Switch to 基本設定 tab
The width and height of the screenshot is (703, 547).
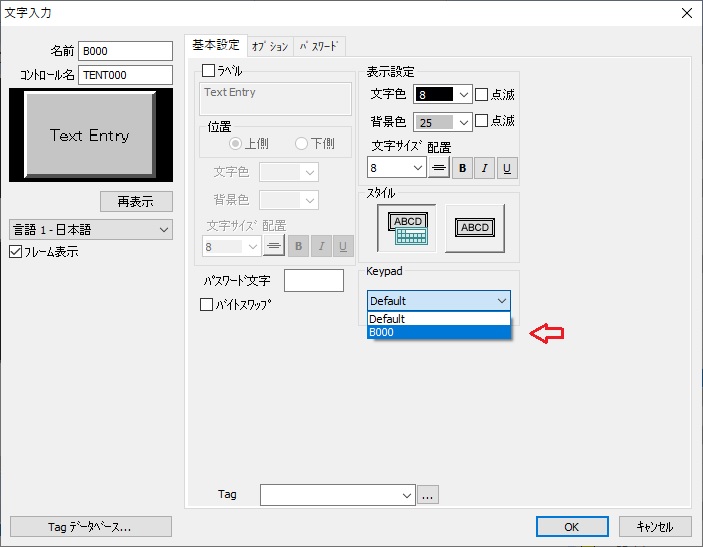pos(216,45)
